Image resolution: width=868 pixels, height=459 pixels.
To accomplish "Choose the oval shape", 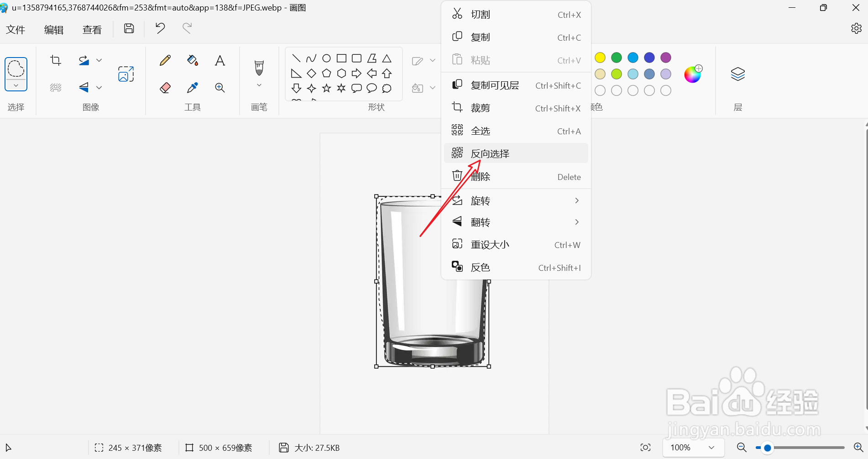I will [x=326, y=58].
